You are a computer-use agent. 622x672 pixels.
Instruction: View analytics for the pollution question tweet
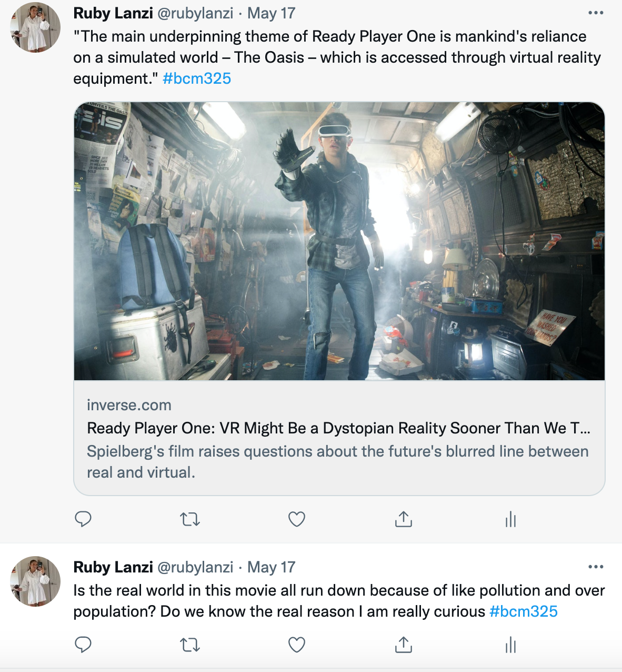click(x=510, y=645)
